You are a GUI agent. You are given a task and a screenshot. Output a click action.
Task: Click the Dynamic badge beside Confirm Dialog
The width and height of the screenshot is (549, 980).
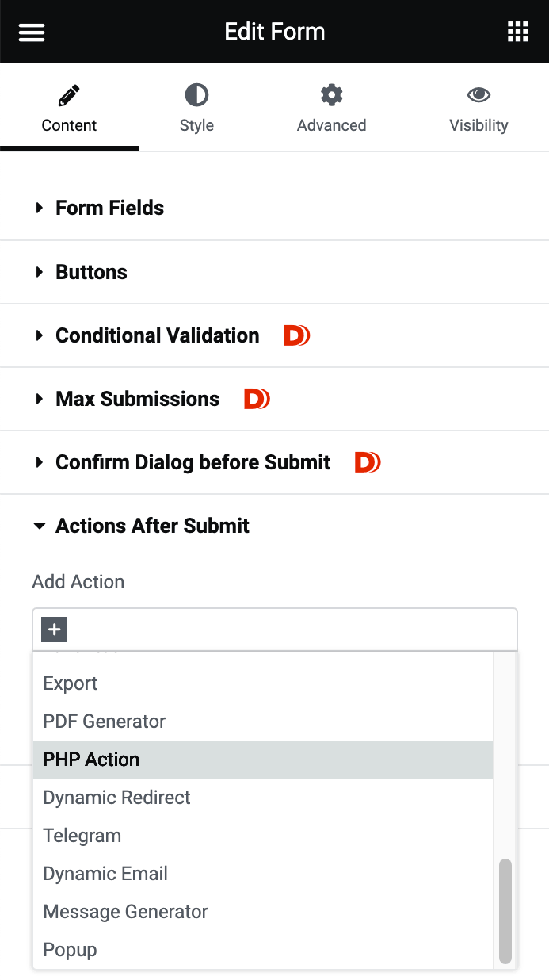click(x=367, y=462)
